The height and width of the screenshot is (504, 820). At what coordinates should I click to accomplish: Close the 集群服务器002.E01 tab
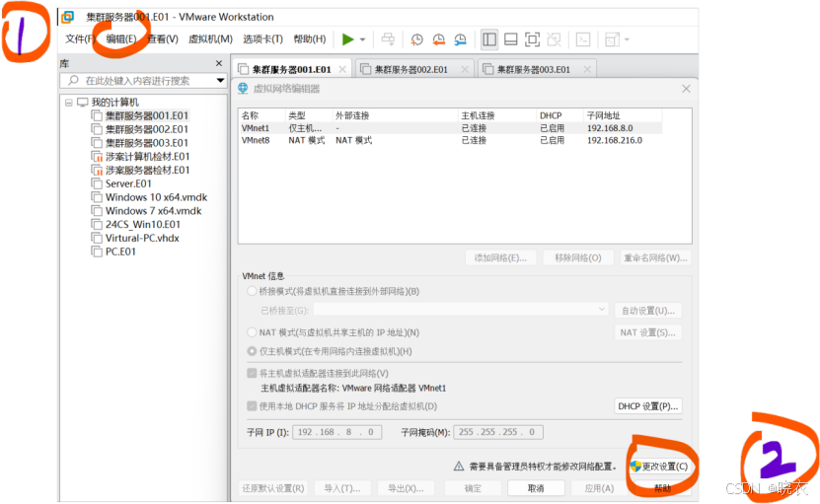click(465, 70)
